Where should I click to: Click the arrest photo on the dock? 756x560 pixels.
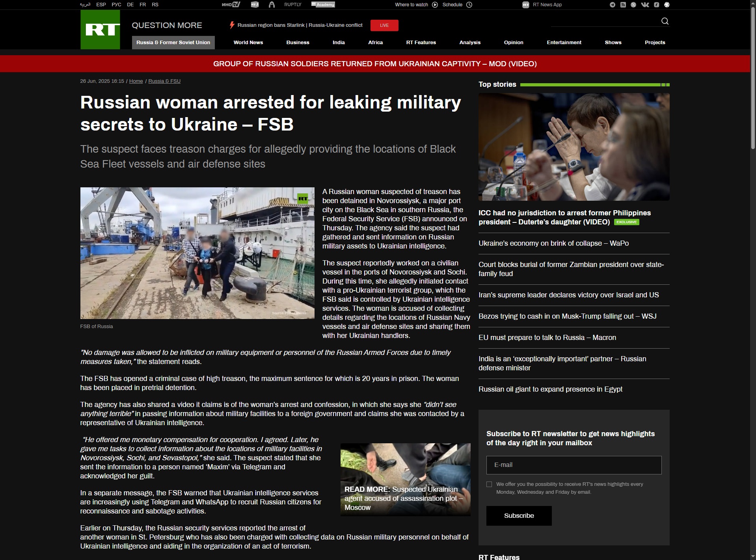tap(197, 253)
